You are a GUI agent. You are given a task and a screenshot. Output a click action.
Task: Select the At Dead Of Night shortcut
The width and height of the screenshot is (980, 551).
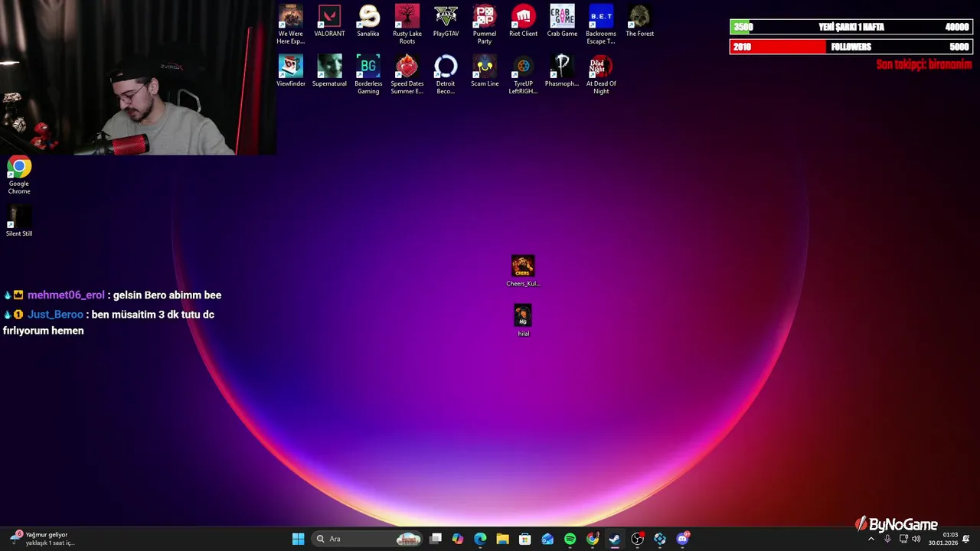tap(601, 75)
